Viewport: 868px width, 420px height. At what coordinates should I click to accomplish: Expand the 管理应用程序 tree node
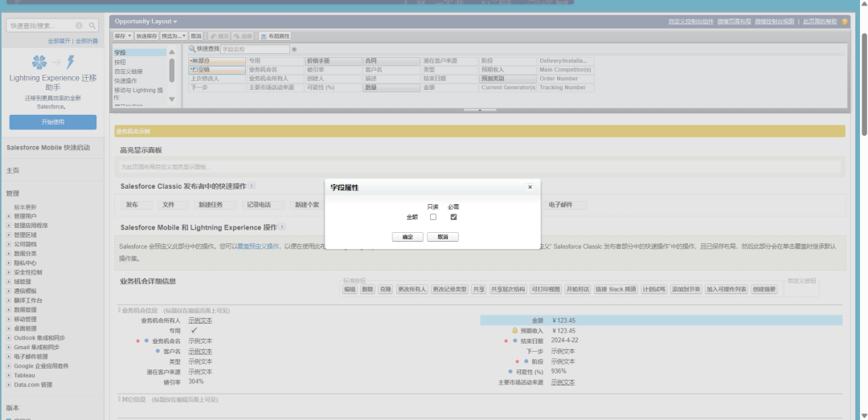(8, 226)
